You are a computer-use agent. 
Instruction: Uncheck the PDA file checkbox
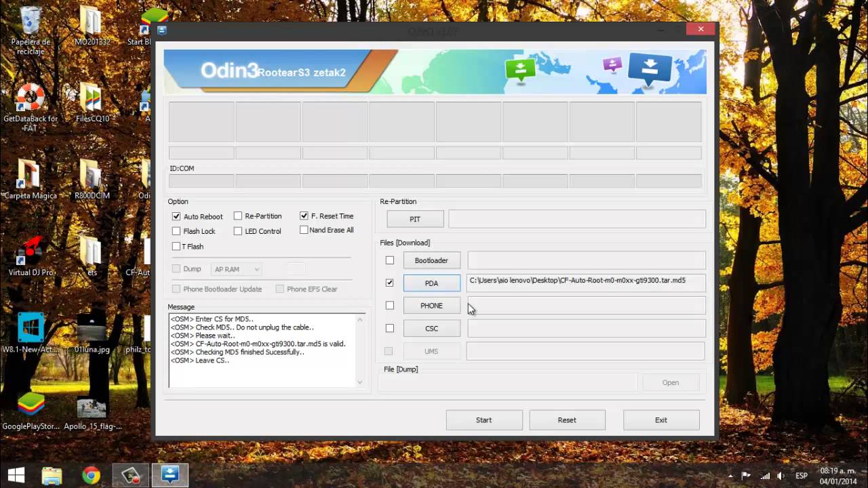(x=389, y=283)
